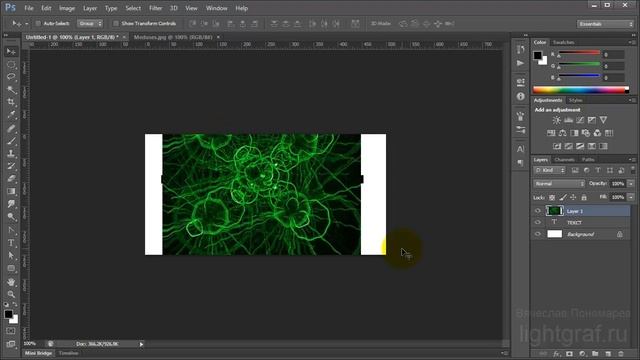Open the Color panel flyout menu
This screenshot has height=360, width=640.
point(631,42)
